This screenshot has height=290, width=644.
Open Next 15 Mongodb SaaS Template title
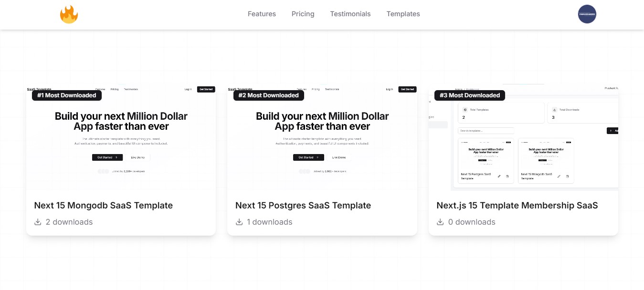[103, 206]
